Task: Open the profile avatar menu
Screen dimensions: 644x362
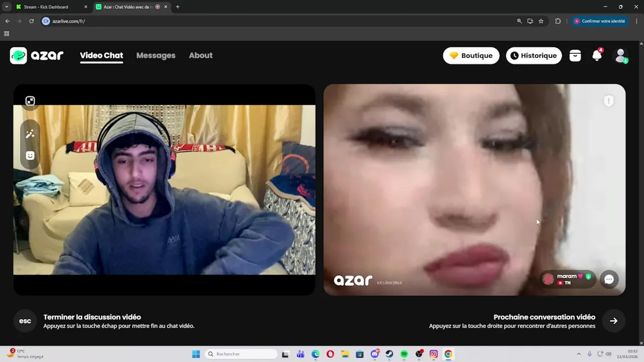Action: click(x=620, y=55)
